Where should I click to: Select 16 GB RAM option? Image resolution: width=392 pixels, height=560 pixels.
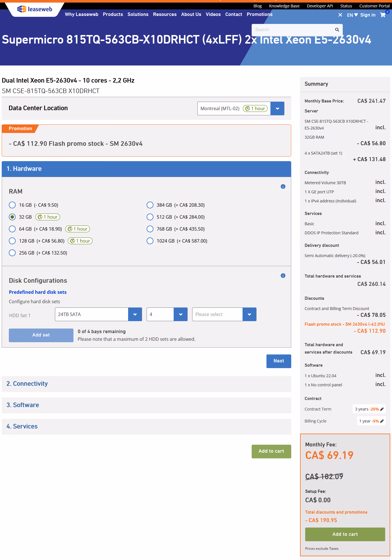pos(12,205)
